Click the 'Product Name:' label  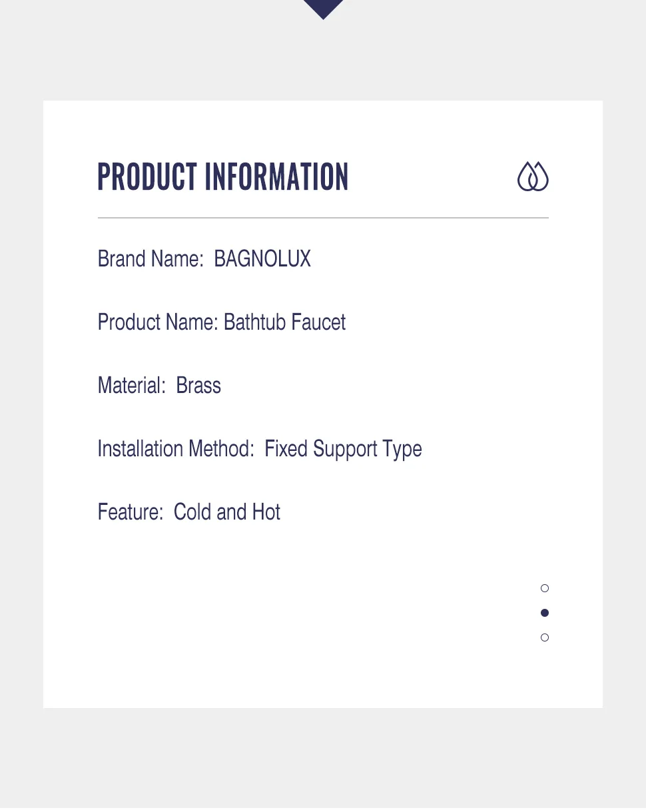pyautogui.click(x=158, y=322)
